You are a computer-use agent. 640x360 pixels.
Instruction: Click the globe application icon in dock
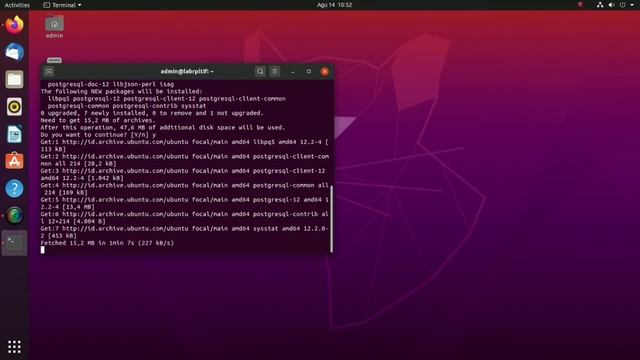pyautogui.click(x=14, y=216)
